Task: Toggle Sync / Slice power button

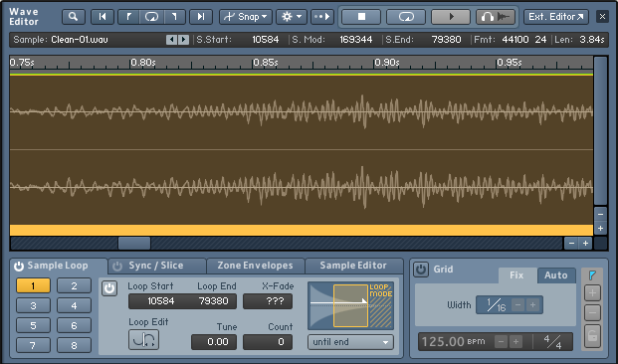Action: point(117,267)
